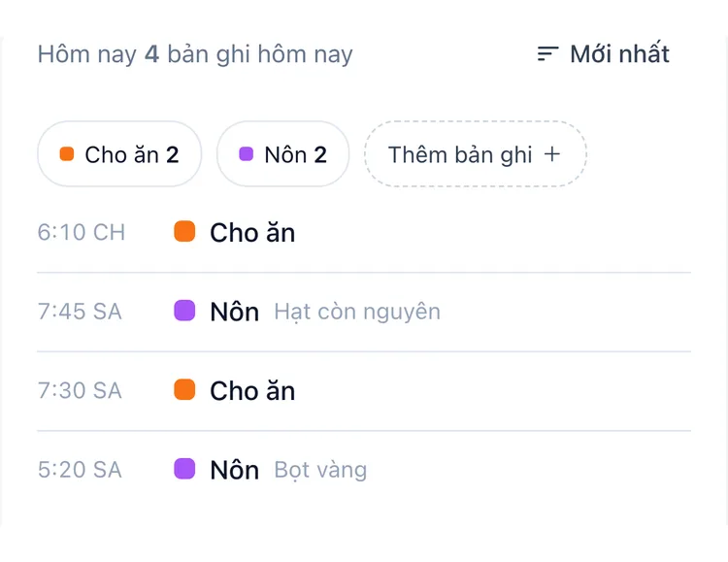Open the 7:30 SA Cho ăn record
728x562 pixels.
coord(364,390)
